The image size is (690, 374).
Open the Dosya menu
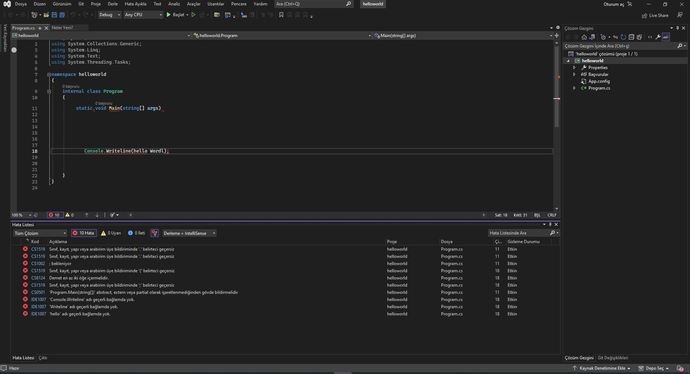coord(21,4)
